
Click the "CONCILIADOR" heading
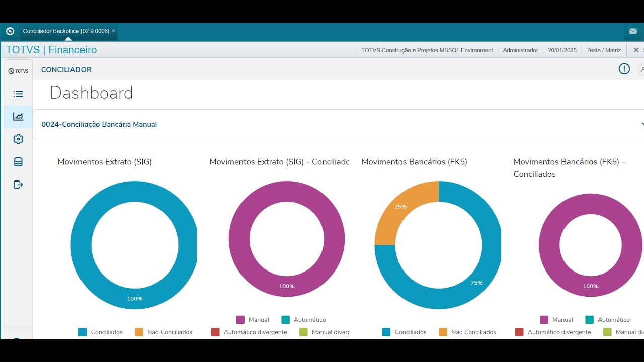tap(66, 70)
